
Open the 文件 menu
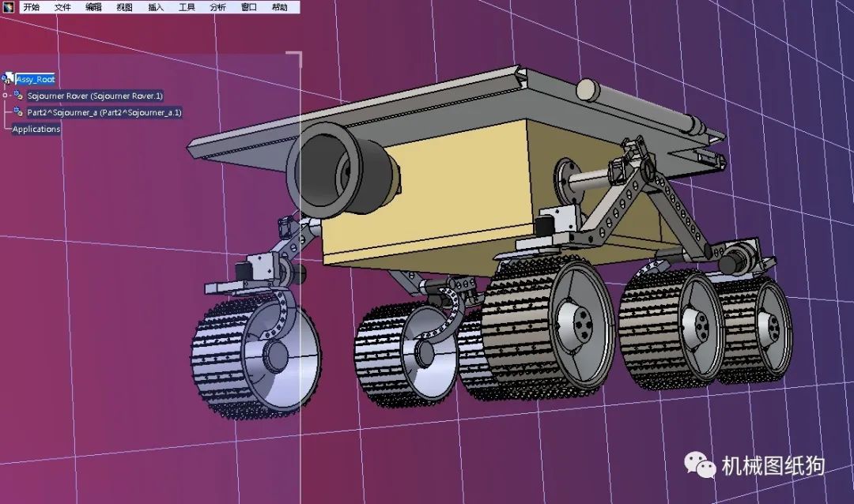click(62, 7)
